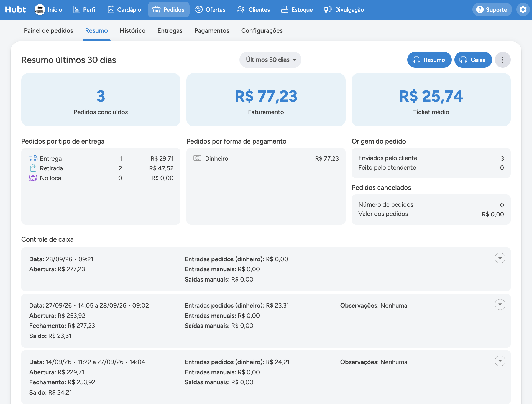Click the Pedidos basket icon

(157, 10)
